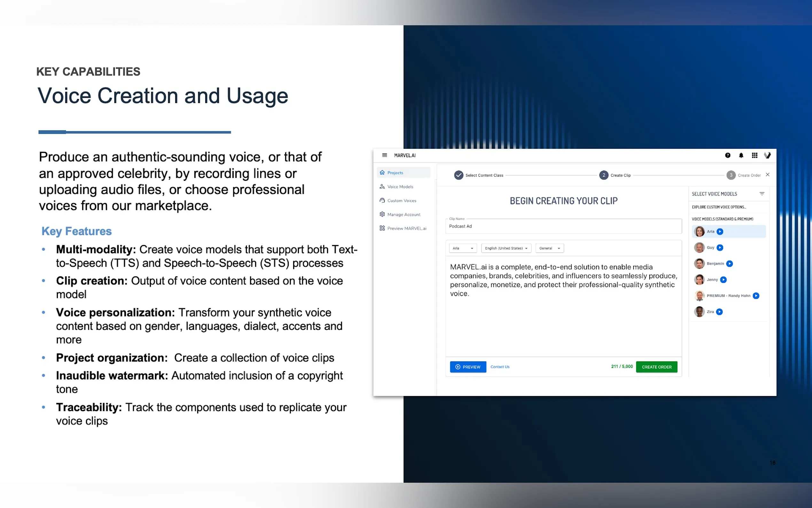Viewport: 812px width, 508px height.
Task: Click the Clip Name input field
Action: click(563, 226)
